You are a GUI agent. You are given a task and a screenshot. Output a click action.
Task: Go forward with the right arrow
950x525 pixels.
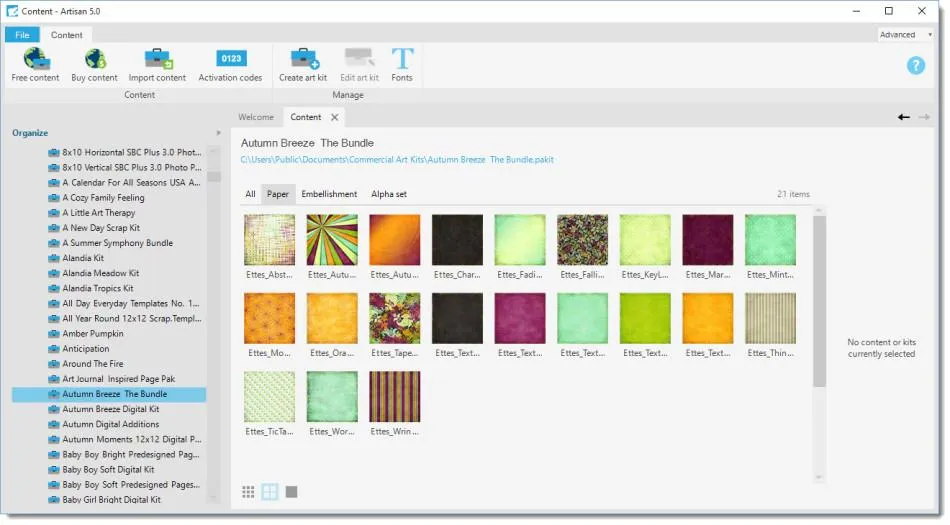(x=924, y=117)
